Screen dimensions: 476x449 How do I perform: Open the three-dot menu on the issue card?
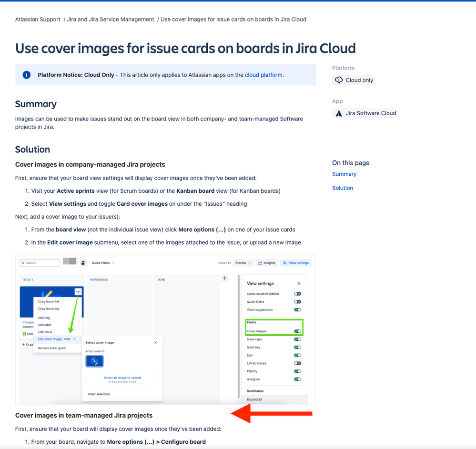[78, 292]
